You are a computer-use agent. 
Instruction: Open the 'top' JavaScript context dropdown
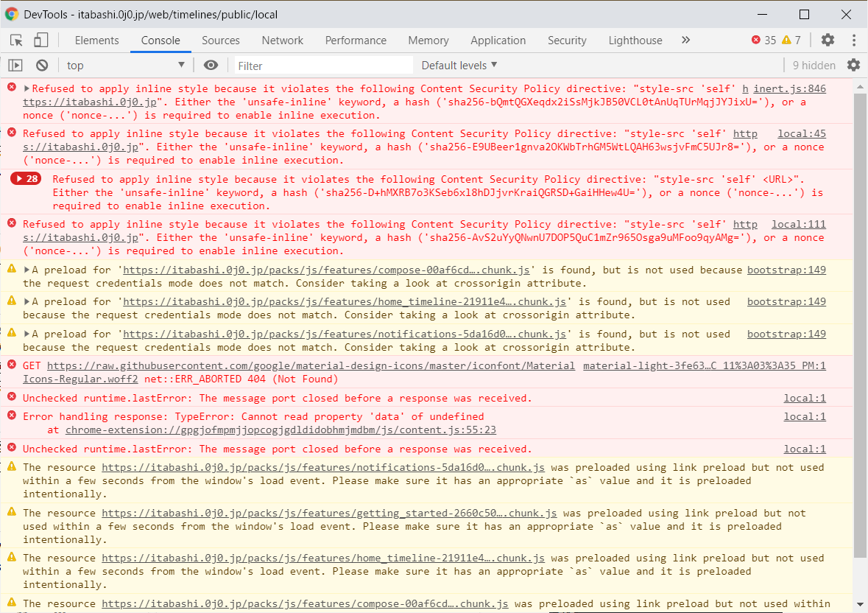[125, 66]
